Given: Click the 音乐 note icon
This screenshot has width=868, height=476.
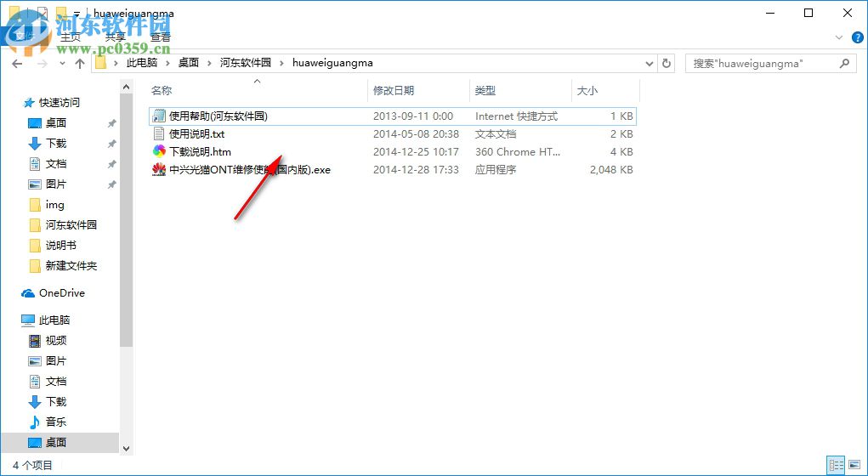Looking at the screenshot, I should 34,422.
